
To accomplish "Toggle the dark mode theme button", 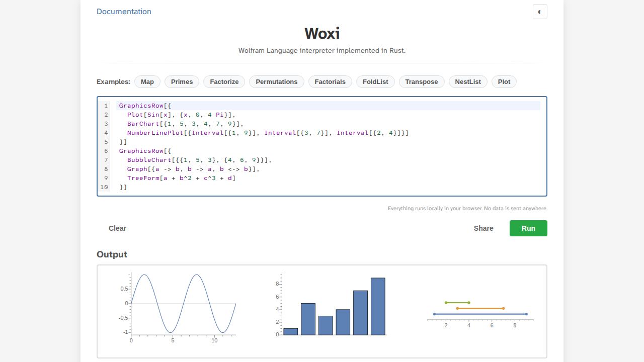I will (540, 12).
